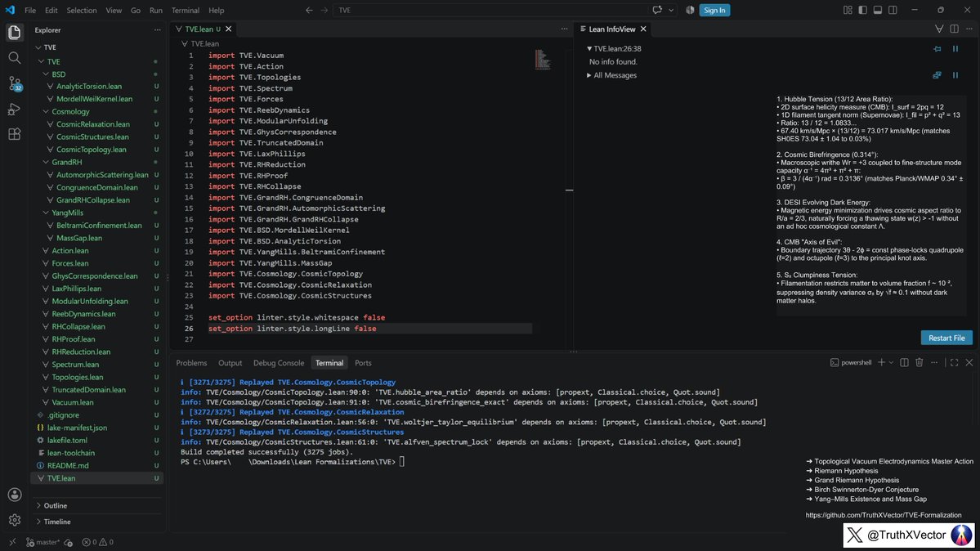This screenshot has width=980, height=551.
Task: Expand All Messages in InfoView
Action: click(611, 75)
